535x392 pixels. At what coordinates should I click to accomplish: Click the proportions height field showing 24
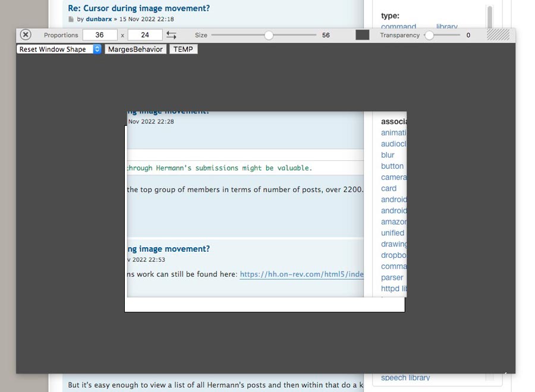[144, 35]
